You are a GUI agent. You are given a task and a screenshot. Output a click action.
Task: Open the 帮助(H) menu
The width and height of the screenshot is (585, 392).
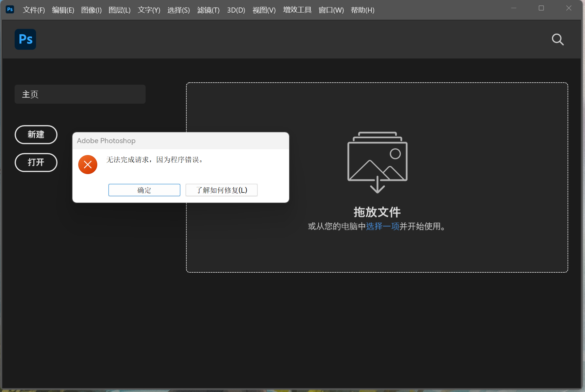[x=363, y=10]
